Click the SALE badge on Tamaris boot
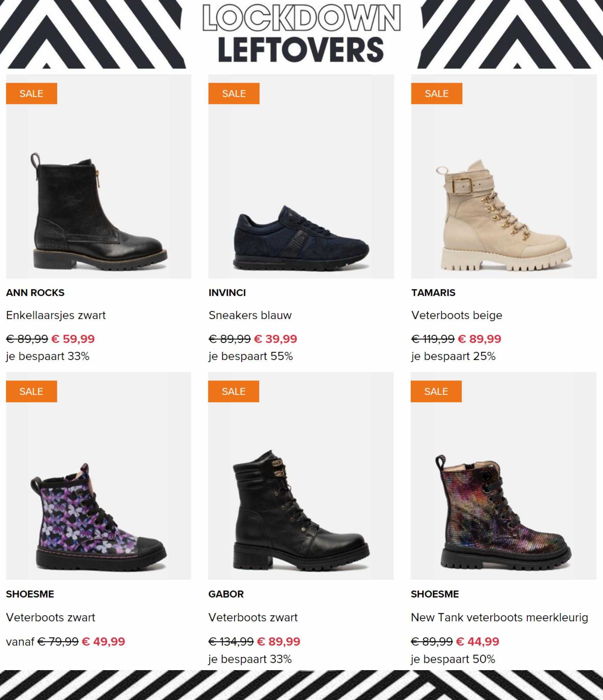The height and width of the screenshot is (700, 603). point(437,93)
